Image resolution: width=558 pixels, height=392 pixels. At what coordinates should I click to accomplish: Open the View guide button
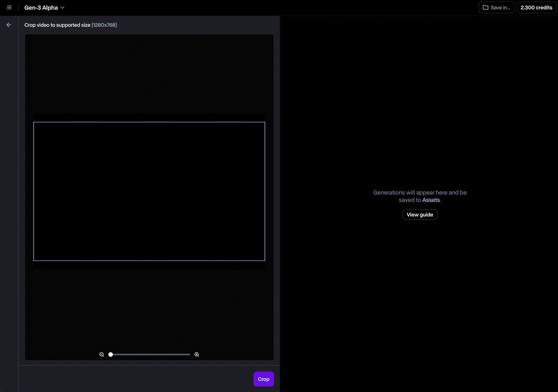[420, 215]
